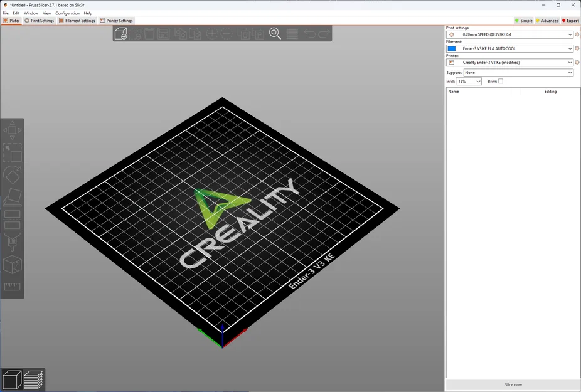Image resolution: width=581 pixels, height=392 pixels.
Task: Add a new object with the Add icon
Action: pyautogui.click(x=120, y=34)
